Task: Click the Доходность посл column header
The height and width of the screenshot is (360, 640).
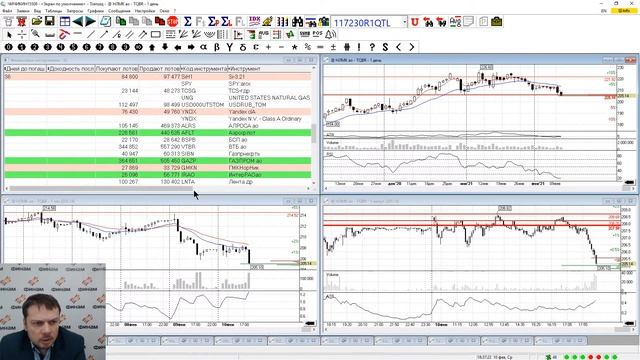Action: point(71,69)
